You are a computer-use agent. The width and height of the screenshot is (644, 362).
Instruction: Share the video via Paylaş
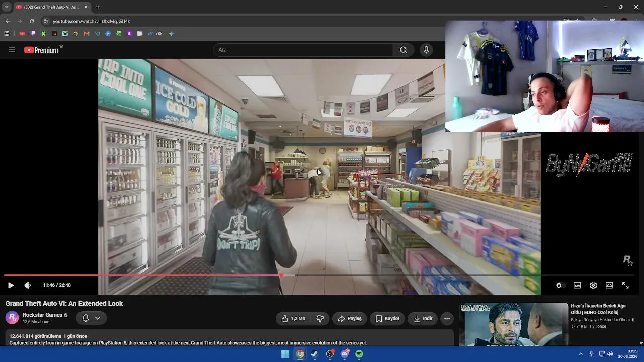tap(350, 318)
